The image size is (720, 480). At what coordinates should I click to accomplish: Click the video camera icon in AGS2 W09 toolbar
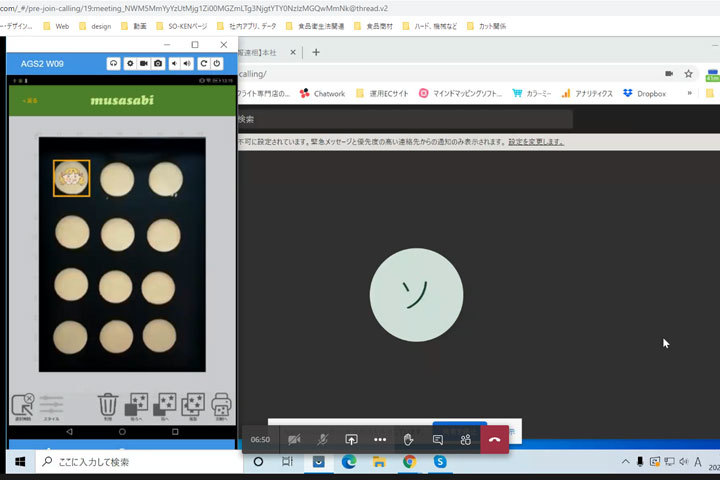coord(144,63)
